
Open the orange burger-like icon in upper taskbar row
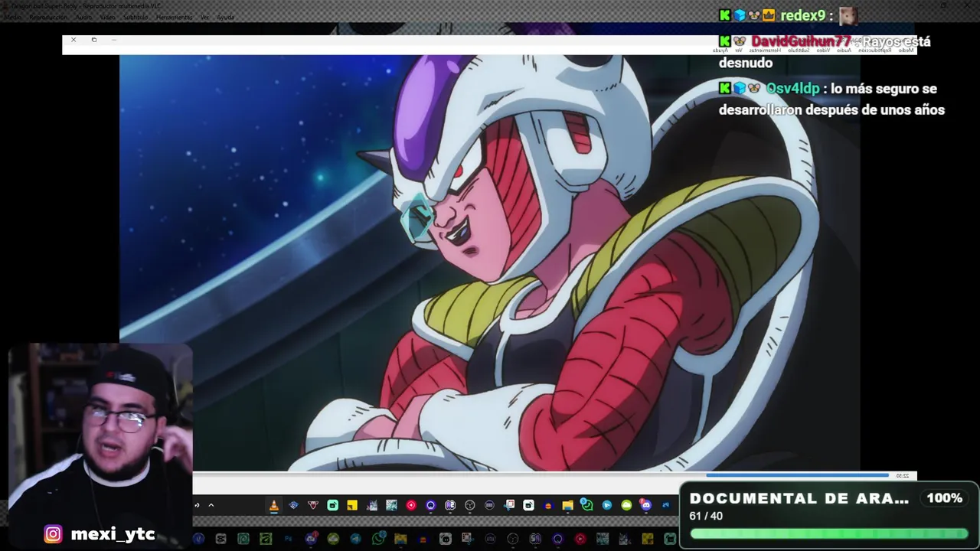pyautogui.click(x=548, y=505)
